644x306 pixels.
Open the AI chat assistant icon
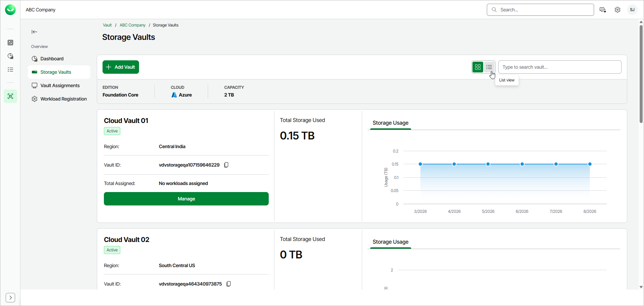603,10
